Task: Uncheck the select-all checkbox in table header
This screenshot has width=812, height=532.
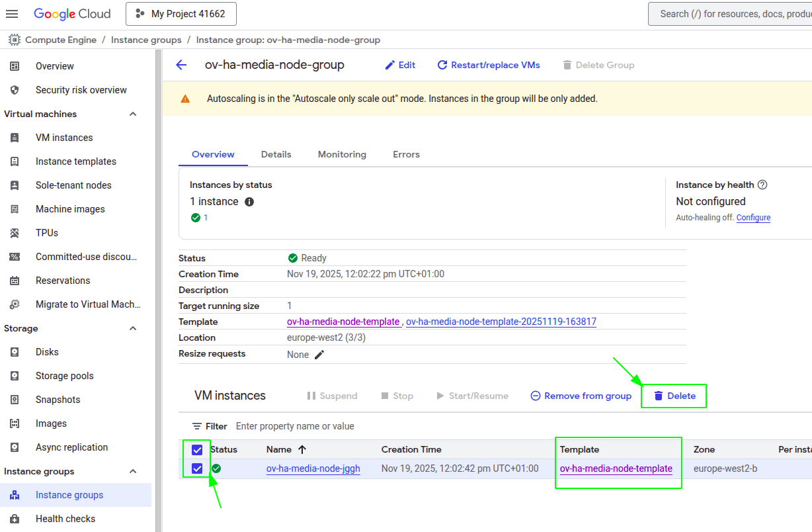Action: tap(197, 450)
